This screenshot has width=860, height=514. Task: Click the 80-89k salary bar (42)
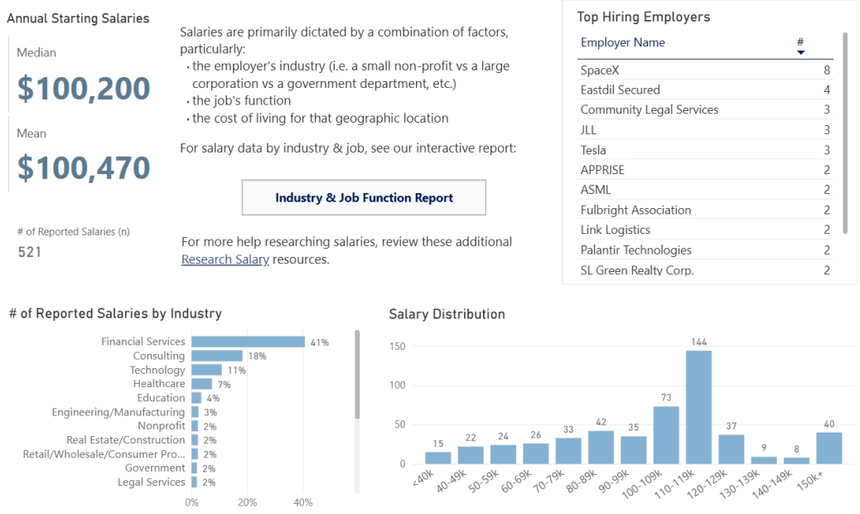601,448
